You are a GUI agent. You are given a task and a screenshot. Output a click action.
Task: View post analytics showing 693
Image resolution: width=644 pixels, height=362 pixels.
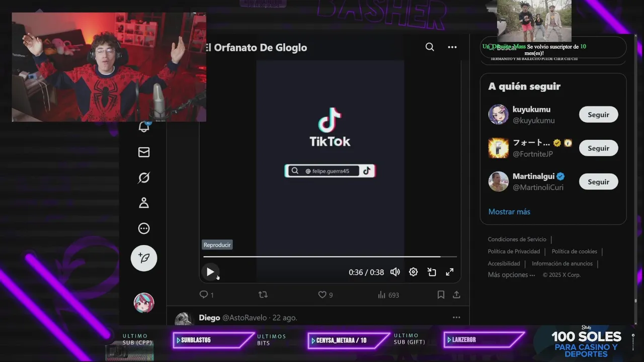(388, 295)
